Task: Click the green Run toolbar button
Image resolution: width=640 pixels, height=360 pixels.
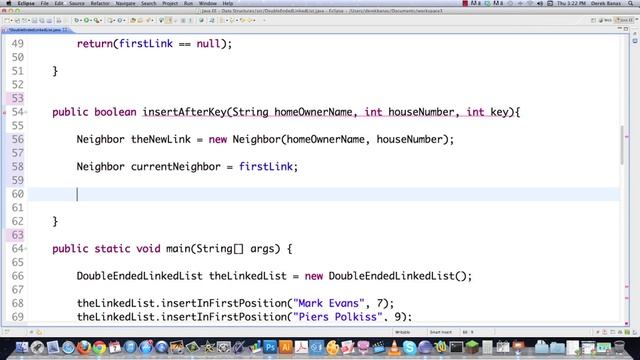Action: [87, 20]
